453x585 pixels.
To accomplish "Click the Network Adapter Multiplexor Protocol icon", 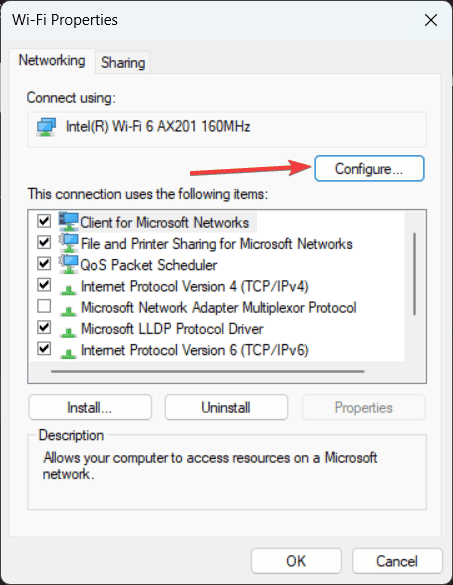I will (x=69, y=310).
